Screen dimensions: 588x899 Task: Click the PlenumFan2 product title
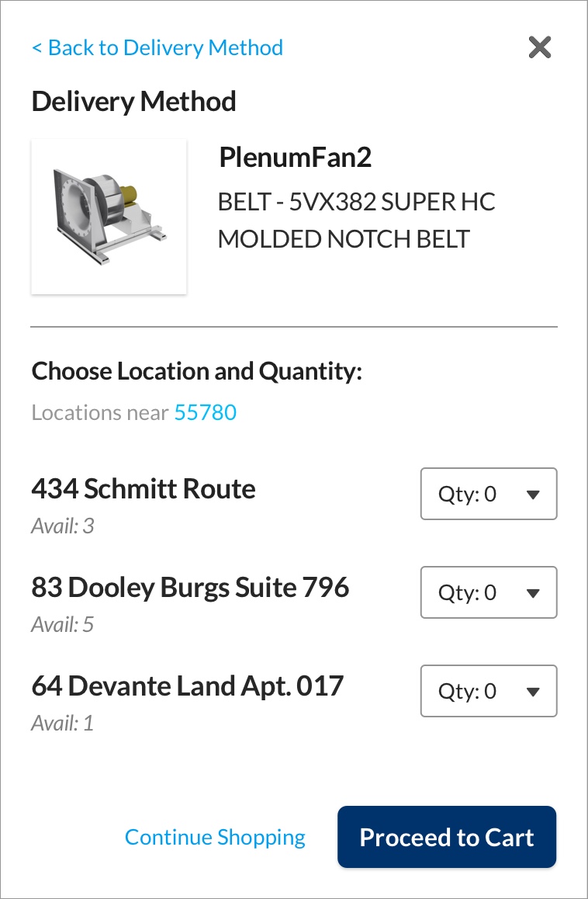(x=295, y=158)
